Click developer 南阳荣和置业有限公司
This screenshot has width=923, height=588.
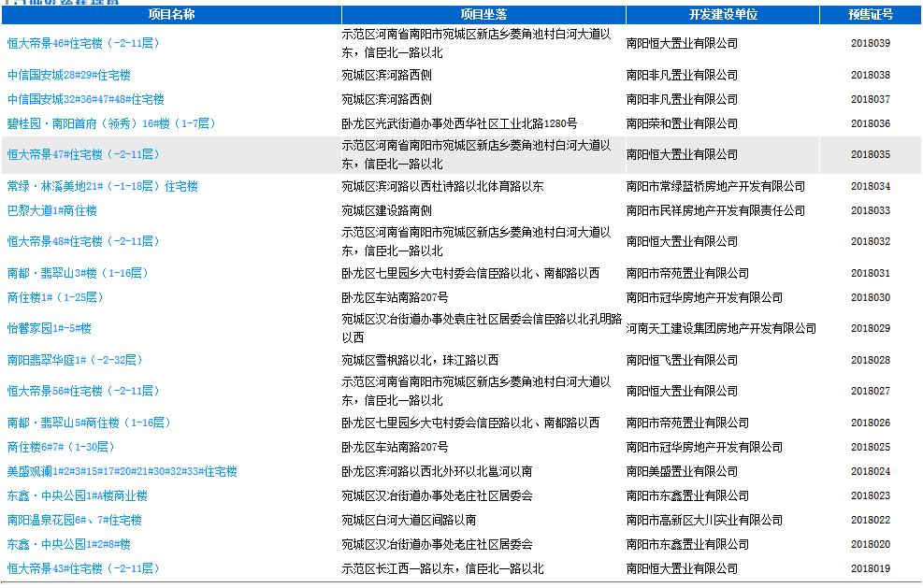pyautogui.click(x=682, y=123)
